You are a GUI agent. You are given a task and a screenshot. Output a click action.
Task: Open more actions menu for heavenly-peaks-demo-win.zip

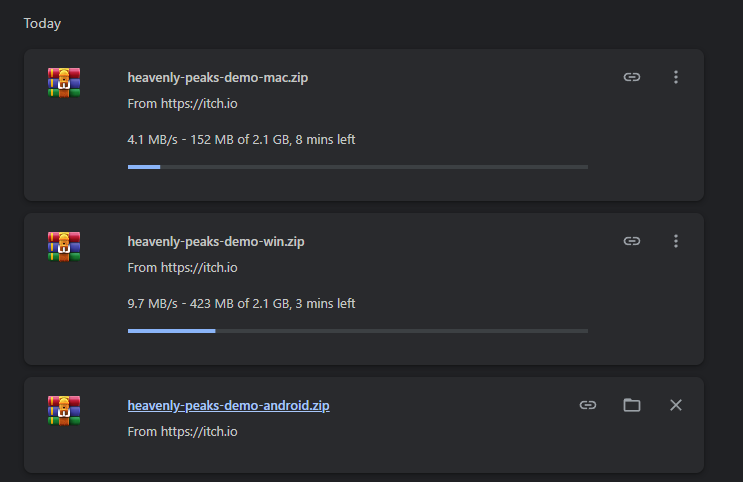pos(676,241)
